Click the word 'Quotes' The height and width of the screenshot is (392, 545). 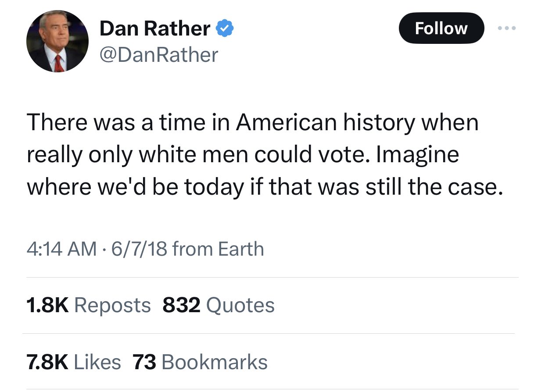point(240,305)
